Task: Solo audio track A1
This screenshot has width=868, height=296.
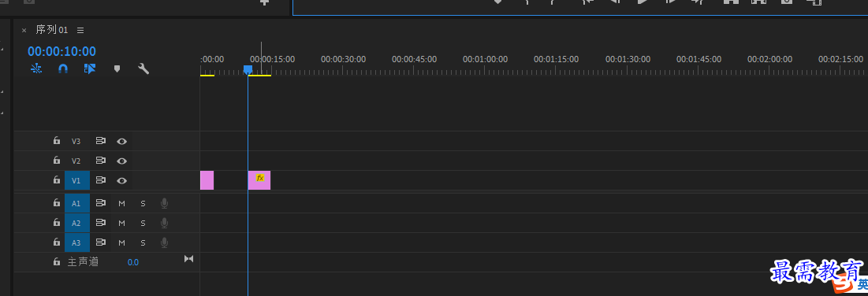Action: (x=143, y=204)
